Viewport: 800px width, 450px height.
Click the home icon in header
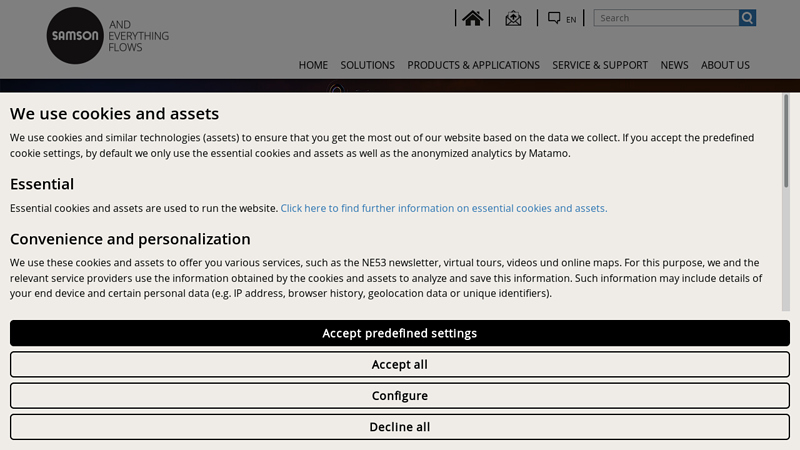tap(473, 18)
